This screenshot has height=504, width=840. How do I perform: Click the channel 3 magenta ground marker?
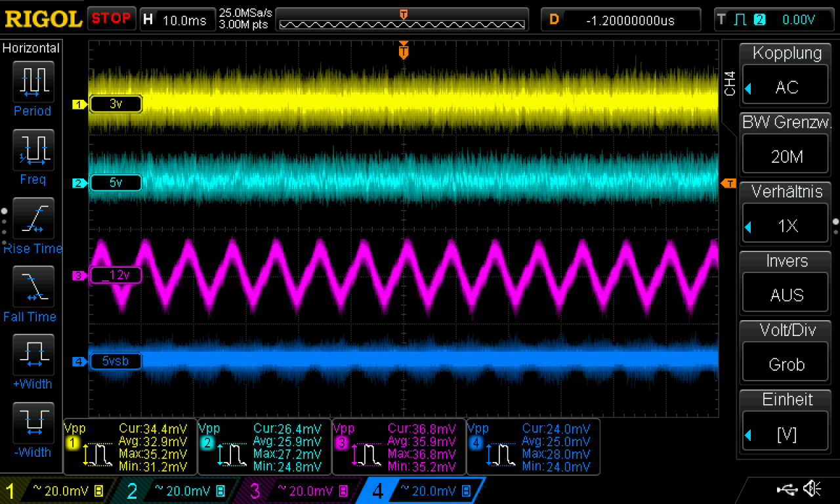[79, 276]
